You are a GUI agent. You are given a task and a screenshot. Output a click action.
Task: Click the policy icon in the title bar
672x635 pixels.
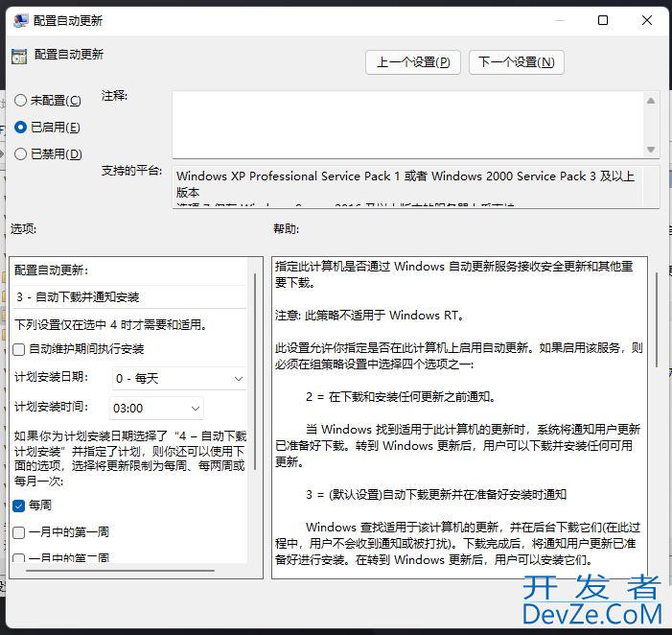coord(20,20)
